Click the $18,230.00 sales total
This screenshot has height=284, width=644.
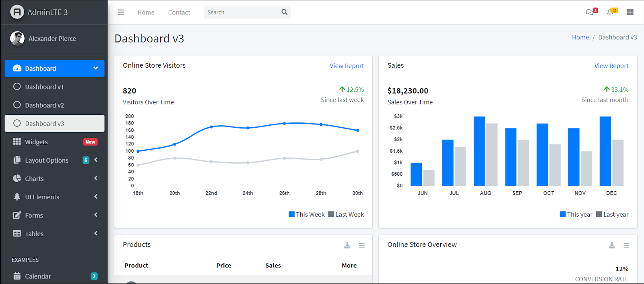point(408,91)
